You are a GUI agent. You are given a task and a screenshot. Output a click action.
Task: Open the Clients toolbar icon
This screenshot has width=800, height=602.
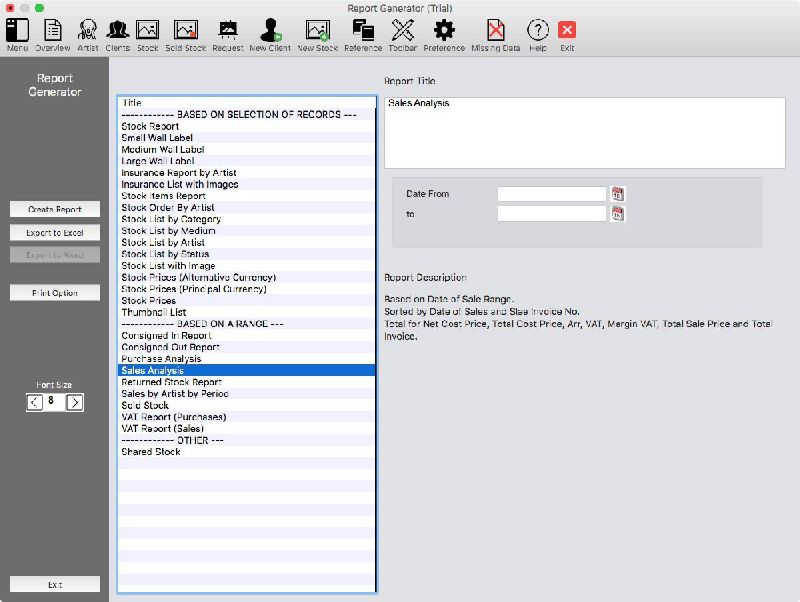click(x=117, y=35)
